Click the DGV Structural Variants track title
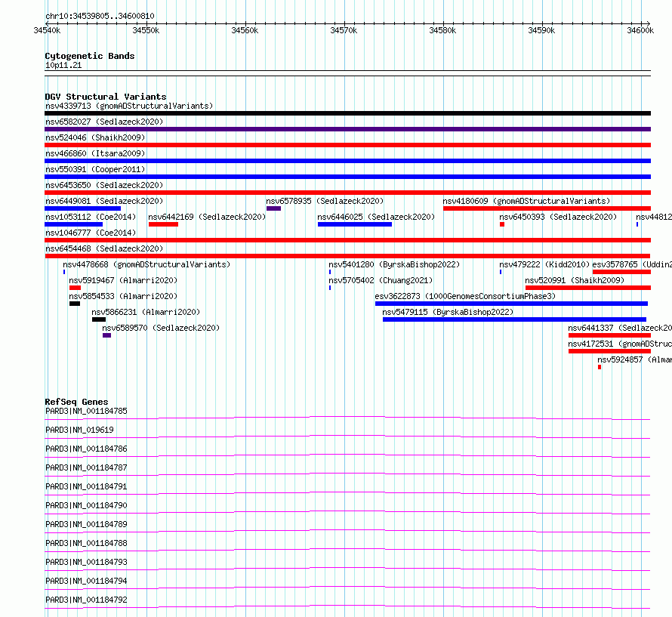The width and height of the screenshot is (672, 617). click(106, 97)
